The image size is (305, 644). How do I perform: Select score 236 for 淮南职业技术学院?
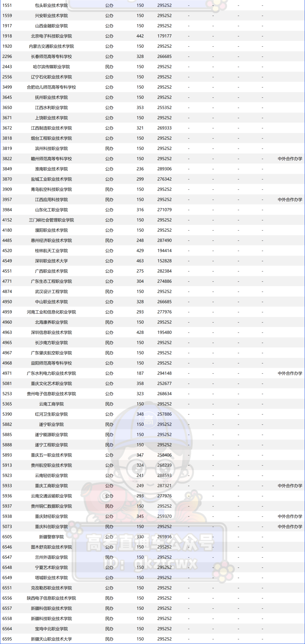(140, 169)
